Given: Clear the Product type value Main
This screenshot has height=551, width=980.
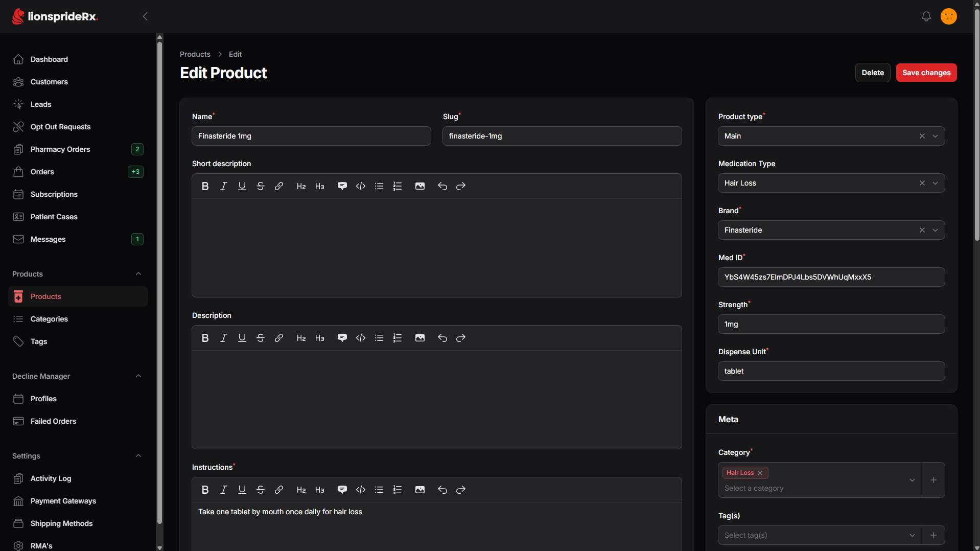Looking at the screenshot, I should point(922,136).
